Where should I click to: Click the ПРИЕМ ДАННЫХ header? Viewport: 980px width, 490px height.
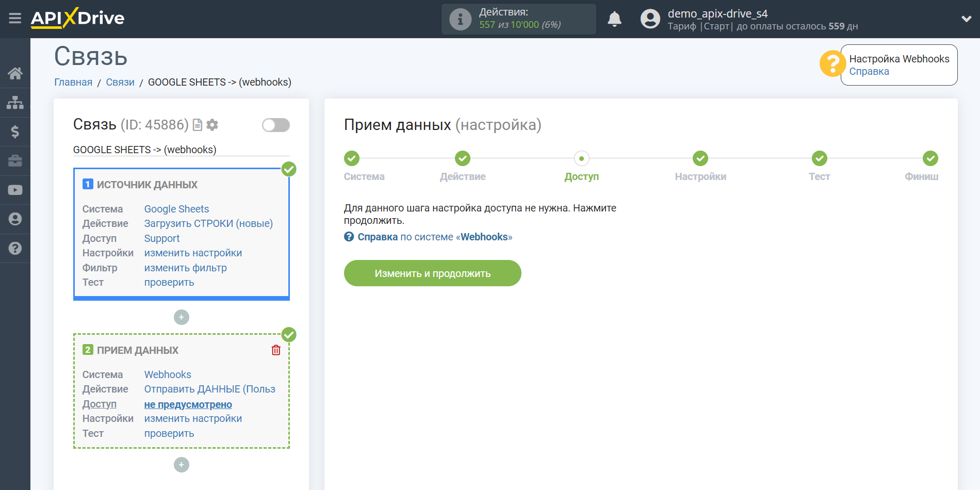tap(138, 350)
